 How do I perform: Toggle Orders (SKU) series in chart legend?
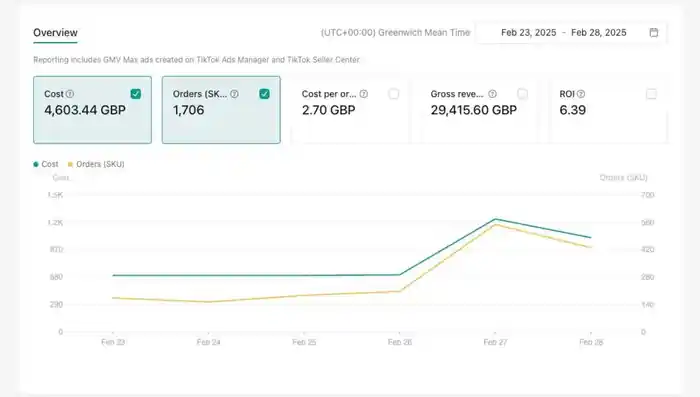click(x=96, y=164)
